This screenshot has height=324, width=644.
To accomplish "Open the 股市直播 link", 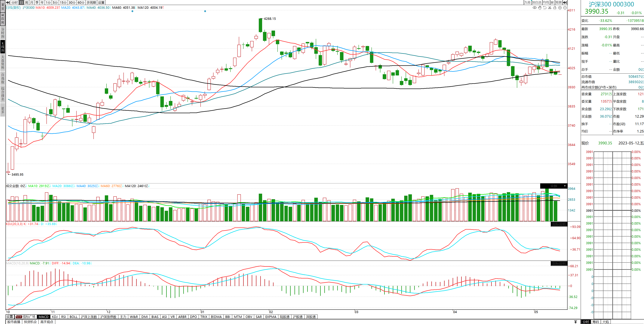I will click(14, 322).
